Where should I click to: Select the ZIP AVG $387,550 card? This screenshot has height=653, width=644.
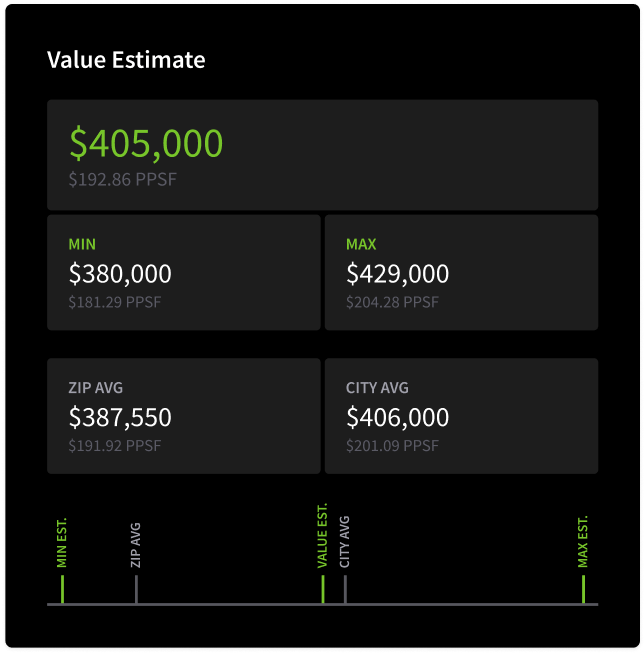(x=184, y=416)
